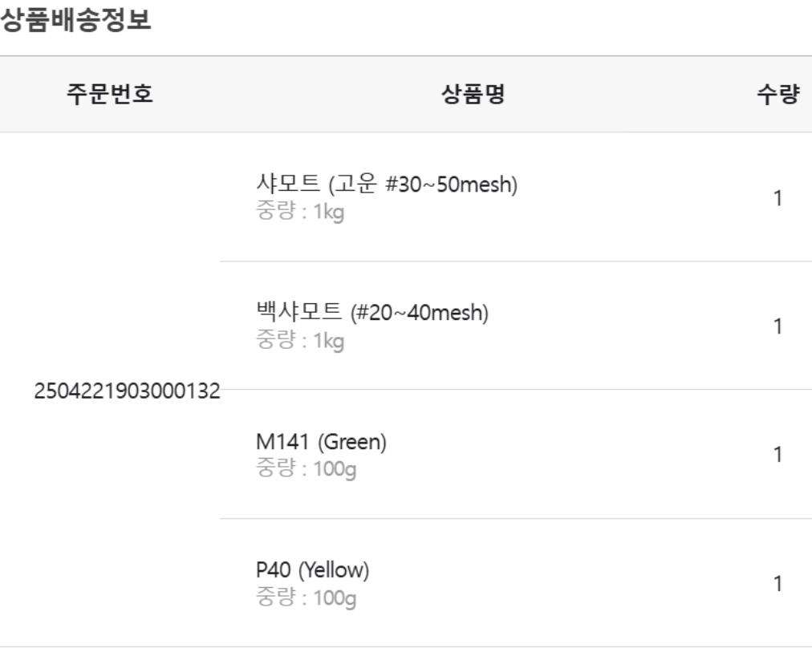Select the 주문번호 column header
The image size is (812, 652).
tap(110, 94)
